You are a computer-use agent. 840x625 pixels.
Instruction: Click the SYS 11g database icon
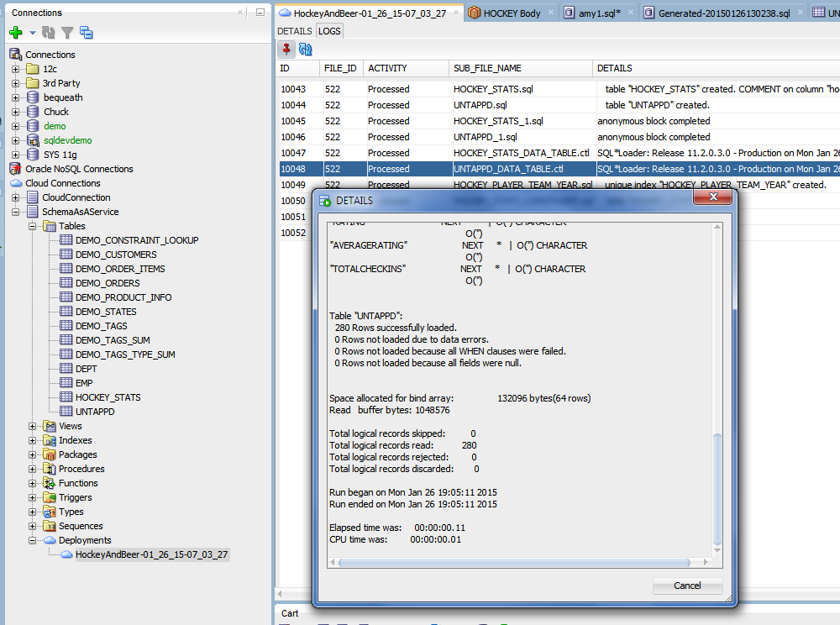(33, 155)
